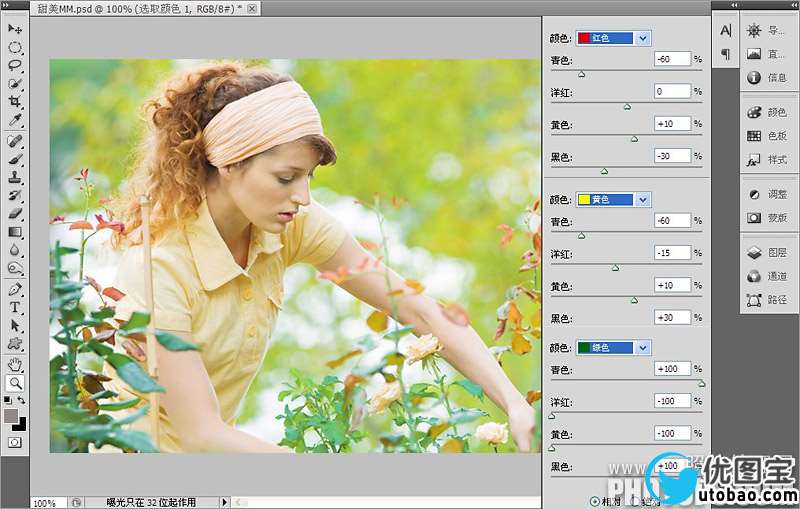Click the Yellow 青色 slider handle
Image resolution: width=800 pixels, height=509 pixels.
click(x=582, y=236)
